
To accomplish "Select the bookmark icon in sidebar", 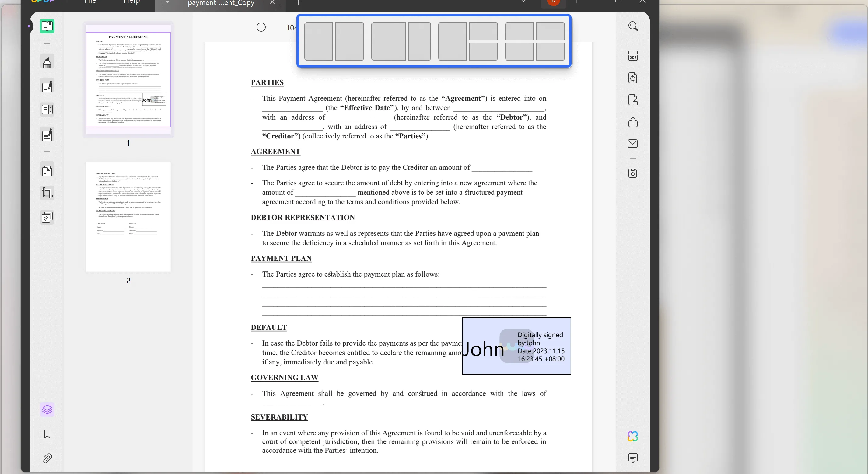I will click(47, 434).
